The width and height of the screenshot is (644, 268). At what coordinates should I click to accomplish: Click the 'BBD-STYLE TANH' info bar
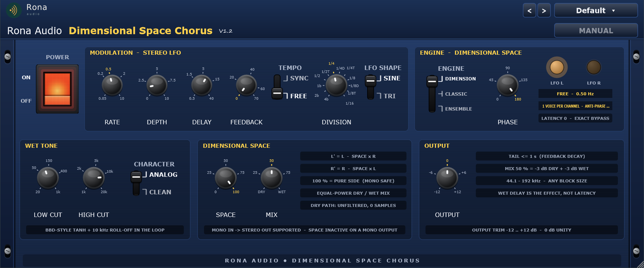[x=105, y=230]
